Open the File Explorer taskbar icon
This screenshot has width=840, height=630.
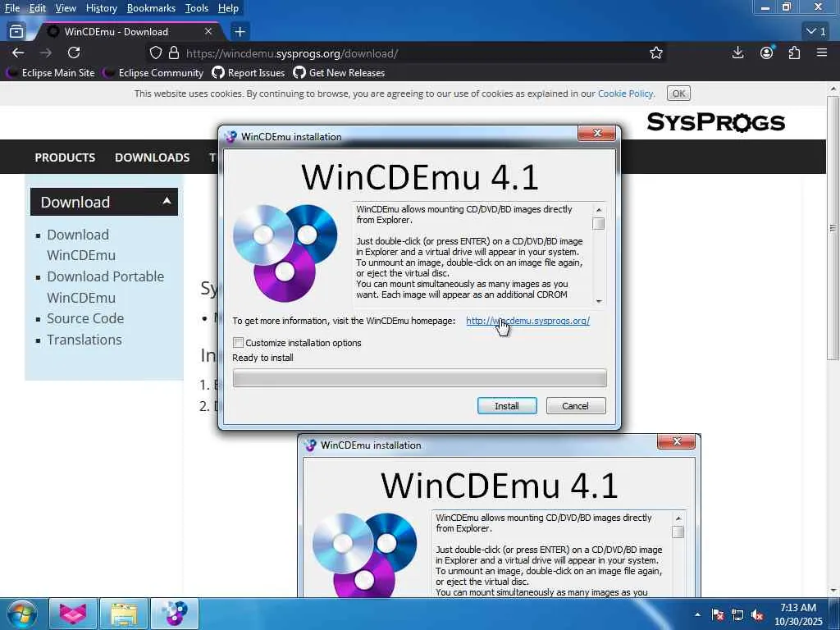pyautogui.click(x=124, y=614)
